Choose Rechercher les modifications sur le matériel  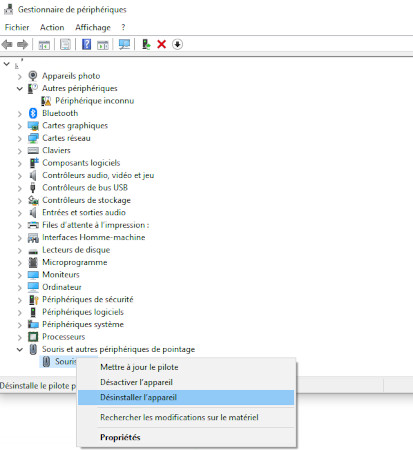(x=186, y=417)
